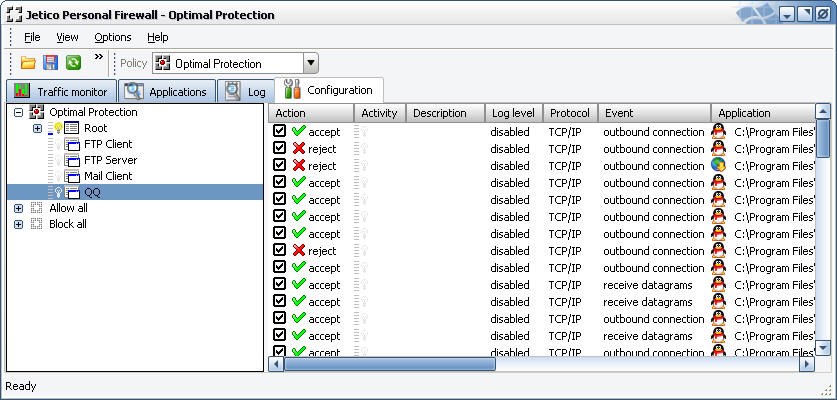Viewport: 837px width, 400px height.
Task: Sort by the Event column header
Action: (654, 113)
